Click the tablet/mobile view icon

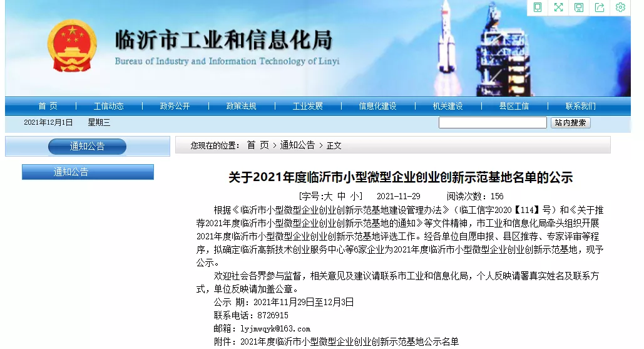click(x=537, y=8)
